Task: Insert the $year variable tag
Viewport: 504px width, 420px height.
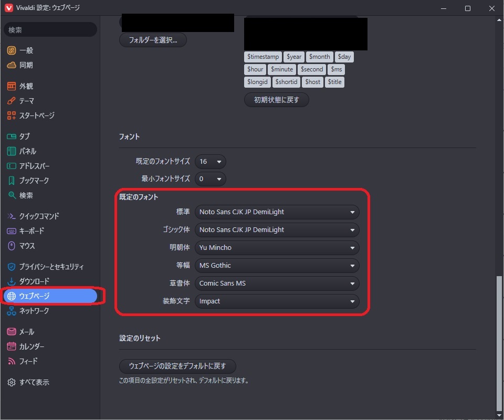Action: click(x=294, y=57)
